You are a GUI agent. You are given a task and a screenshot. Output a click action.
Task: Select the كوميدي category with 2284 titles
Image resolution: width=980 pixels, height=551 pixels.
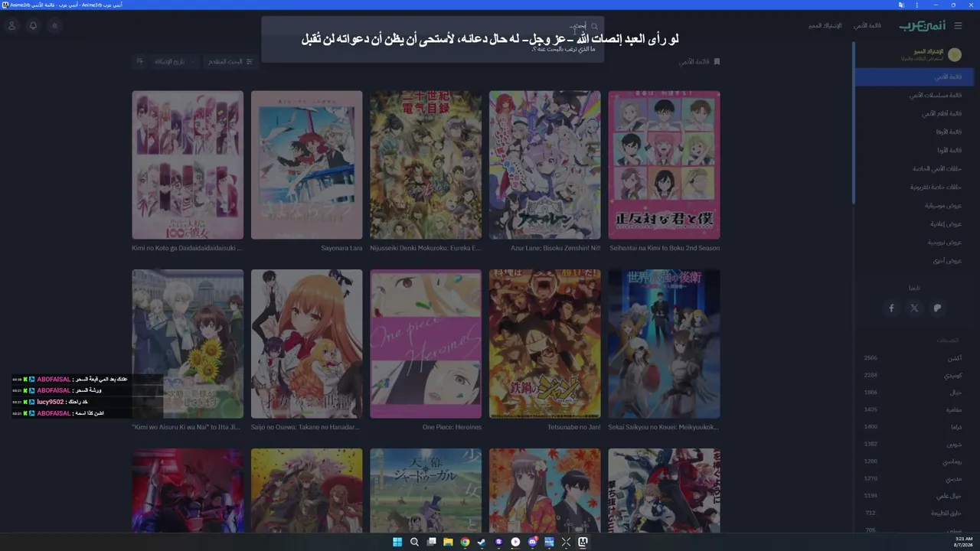click(913, 375)
